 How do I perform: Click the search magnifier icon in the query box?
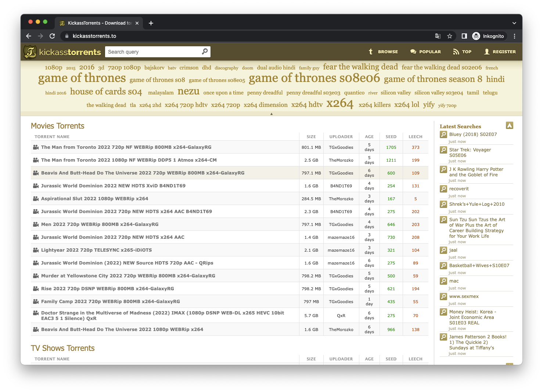click(x=205, y=51)
